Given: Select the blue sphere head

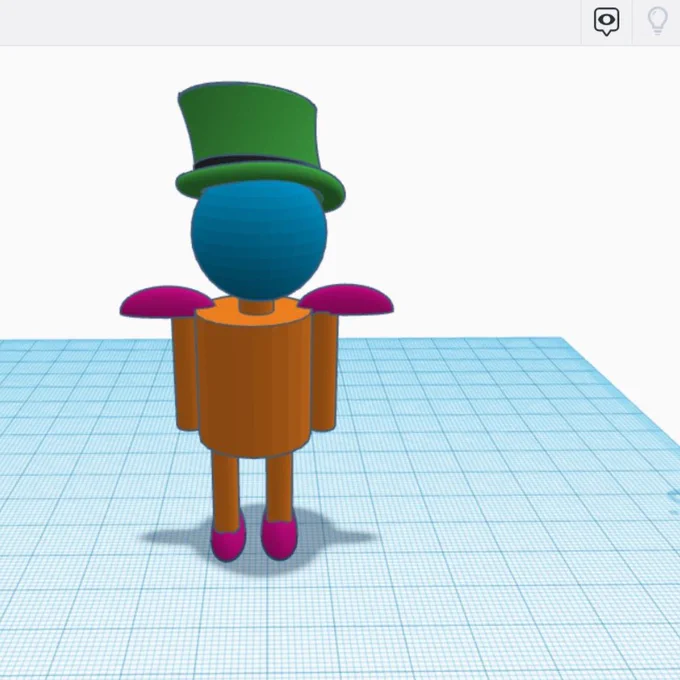Looking at the screenshot, I should pos(259,239).
